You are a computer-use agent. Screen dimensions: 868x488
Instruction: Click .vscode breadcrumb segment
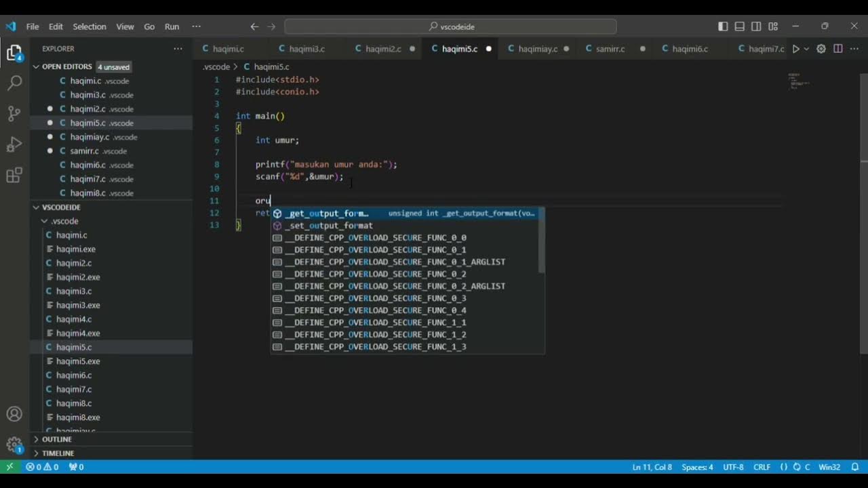coord(216,66)
